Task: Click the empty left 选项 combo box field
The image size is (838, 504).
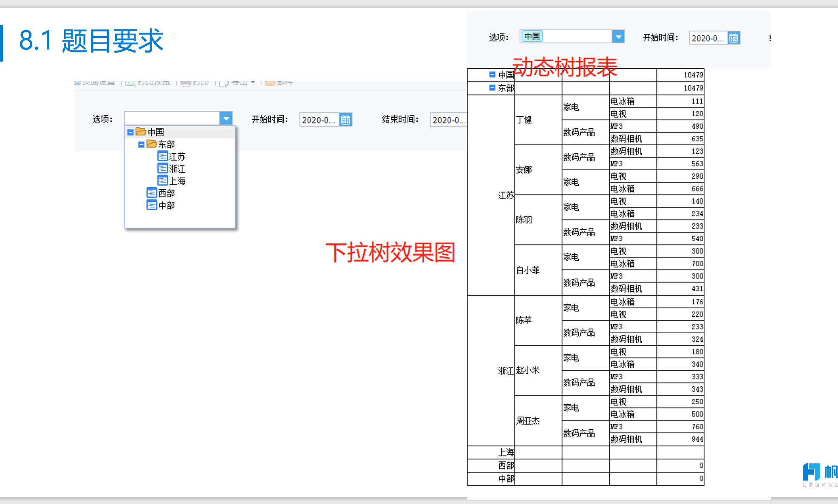Action: click(x=172, y=118)
